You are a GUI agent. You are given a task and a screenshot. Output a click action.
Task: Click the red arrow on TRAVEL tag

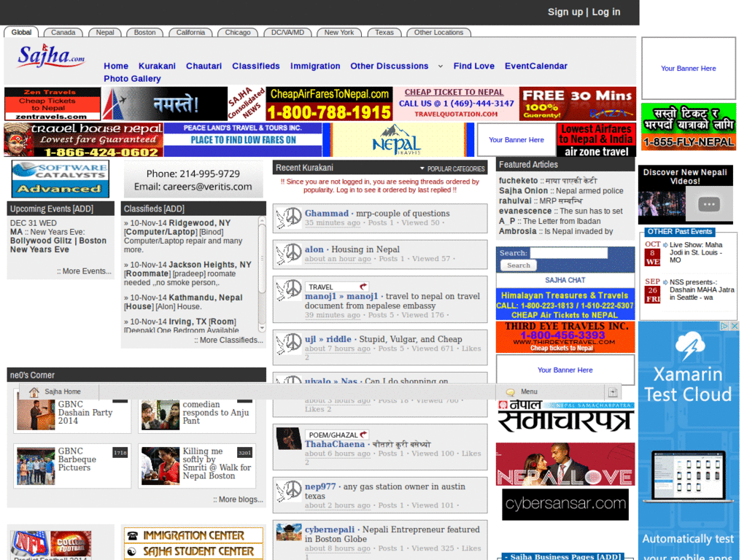(x=363, y=287)
